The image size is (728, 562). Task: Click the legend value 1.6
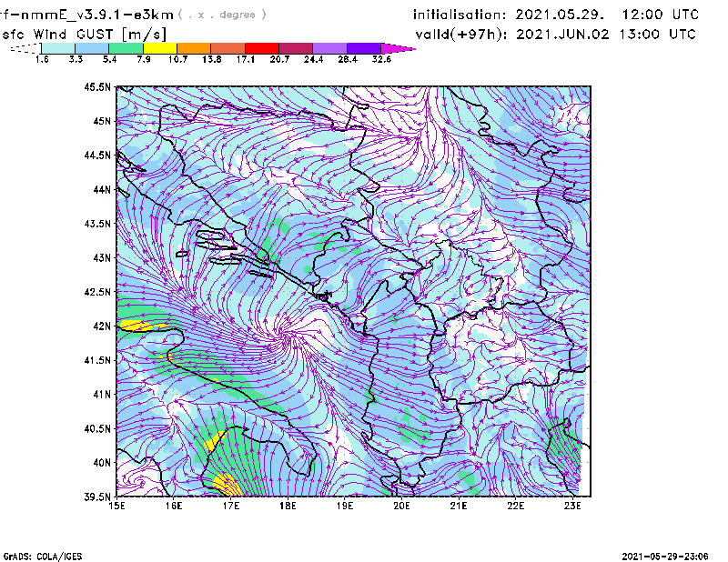click(x=42, y=59)
